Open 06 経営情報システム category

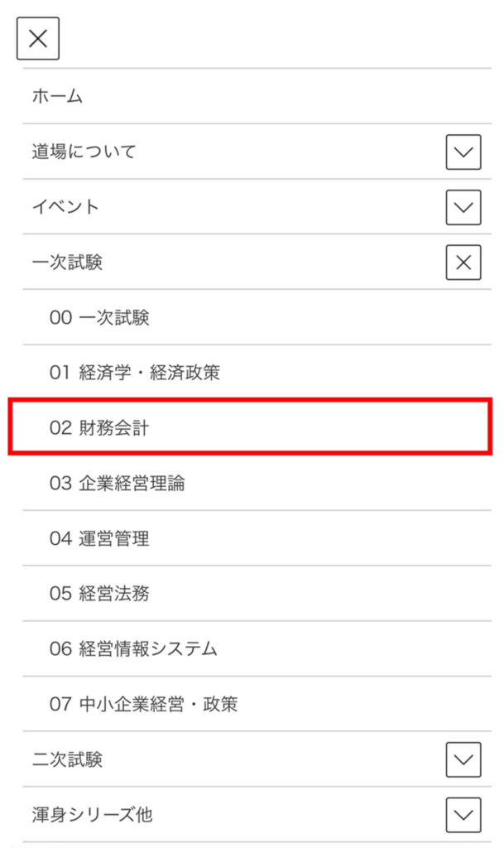pyautogui.click(x=133, y=649)
